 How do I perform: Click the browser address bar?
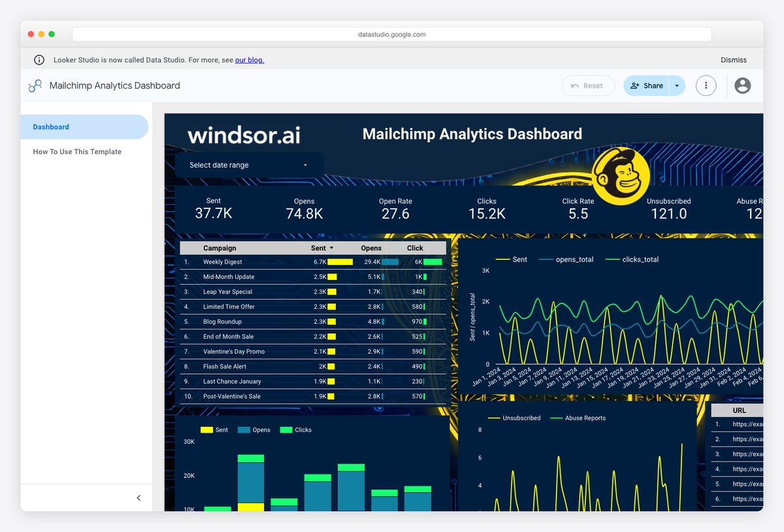(392, 34)
